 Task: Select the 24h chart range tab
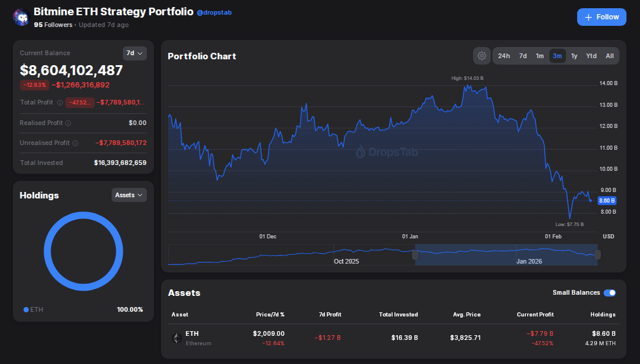point(504,56)
